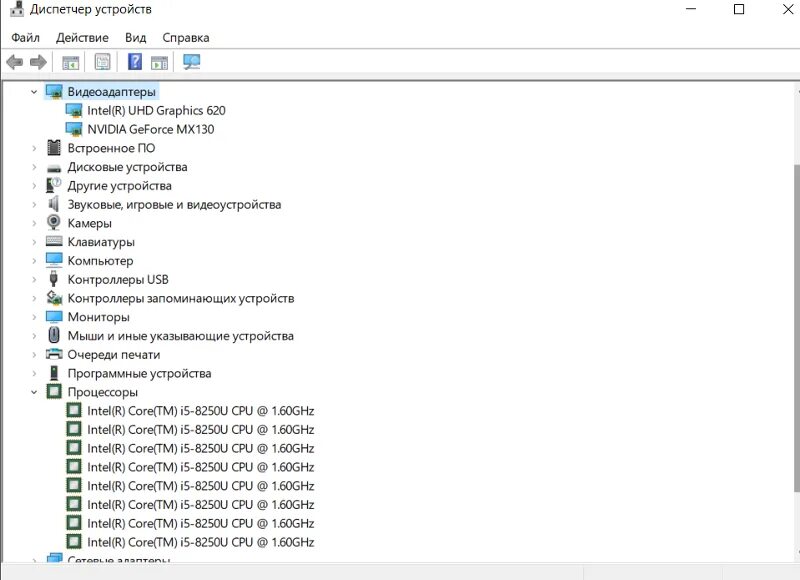Click the monitor icon beside Компьютер
Image resolution: width=800 pixels, height=580 pixels.
pos(54,260)
